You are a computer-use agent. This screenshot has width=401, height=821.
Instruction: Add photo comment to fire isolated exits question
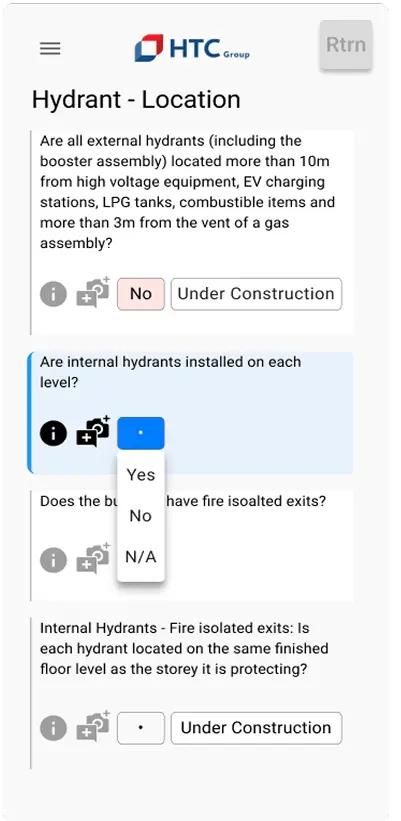(x=94, y=559)
